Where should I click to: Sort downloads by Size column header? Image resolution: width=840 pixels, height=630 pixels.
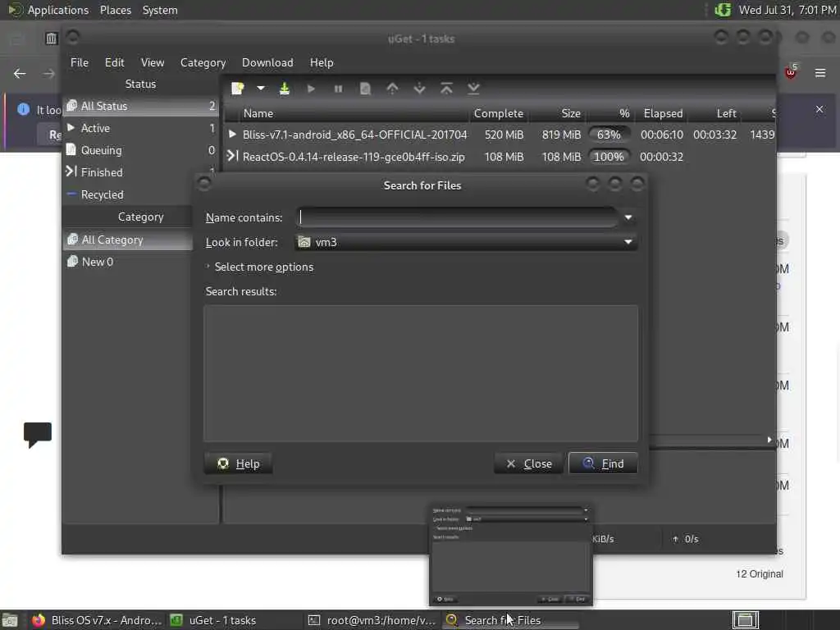[557, 113]
